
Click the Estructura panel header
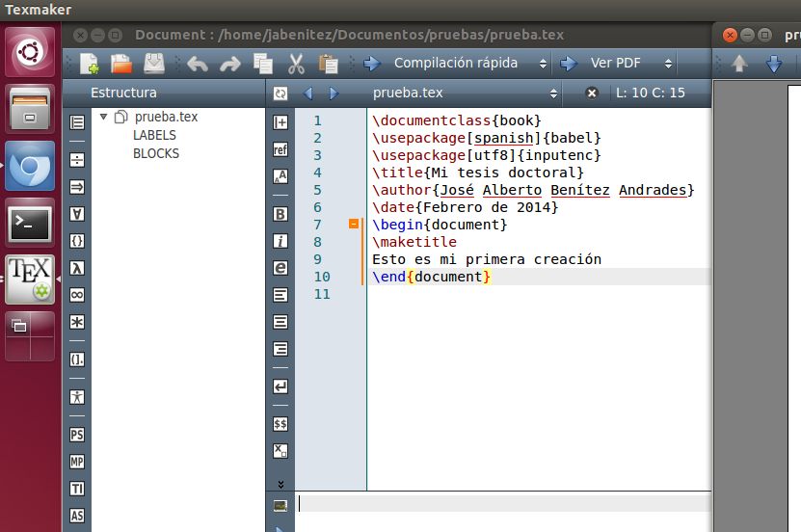tap(164, 93)
